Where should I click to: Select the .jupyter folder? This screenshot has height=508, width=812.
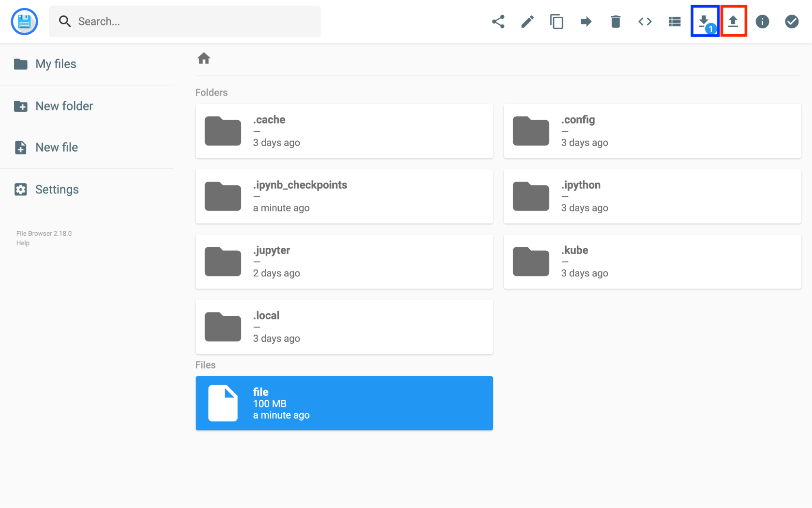click(x=344, y=262)
